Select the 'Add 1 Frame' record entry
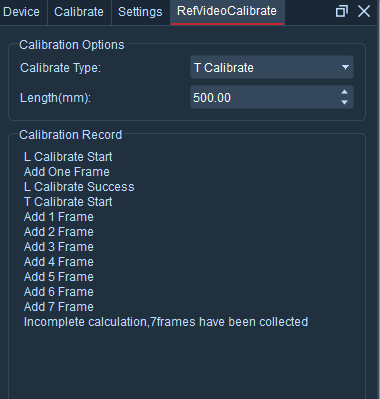 click(x=59, y=217)
